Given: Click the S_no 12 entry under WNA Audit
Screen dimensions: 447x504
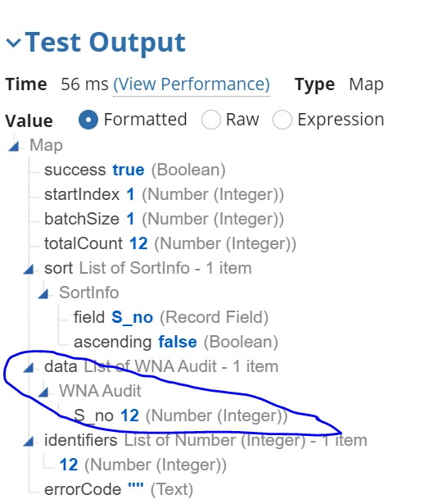Looking at the screenshot, I should coord(181,415).
